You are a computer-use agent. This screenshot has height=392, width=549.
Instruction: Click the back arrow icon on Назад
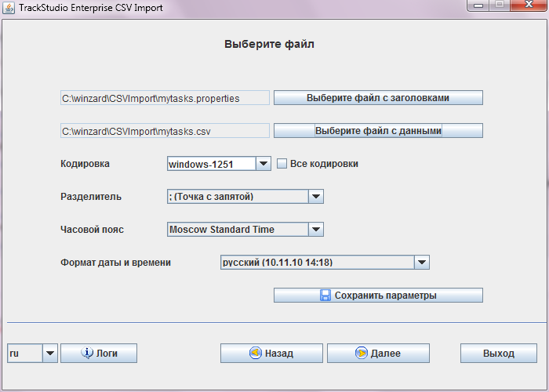click(255, 354)
